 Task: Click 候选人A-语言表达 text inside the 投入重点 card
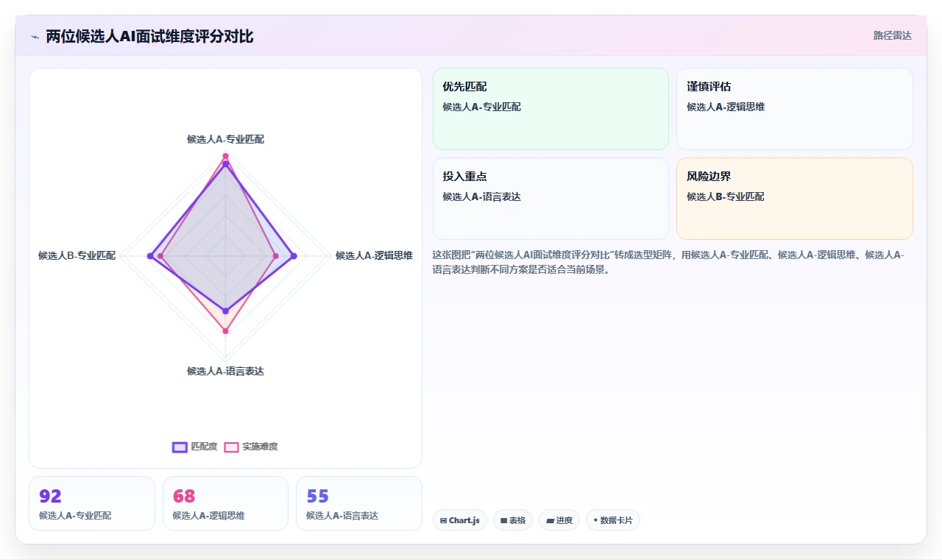point(482,196)
